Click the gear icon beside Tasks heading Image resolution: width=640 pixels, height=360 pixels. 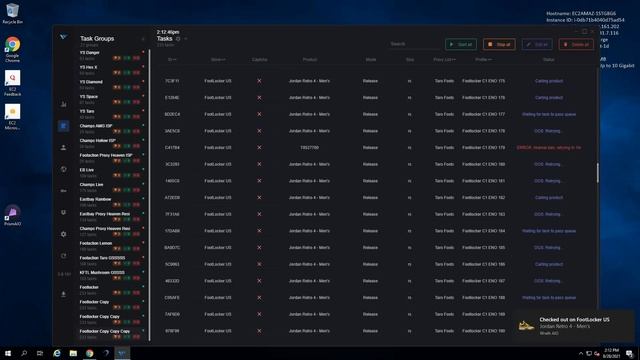pyautogui.click(x=178, y=39)
